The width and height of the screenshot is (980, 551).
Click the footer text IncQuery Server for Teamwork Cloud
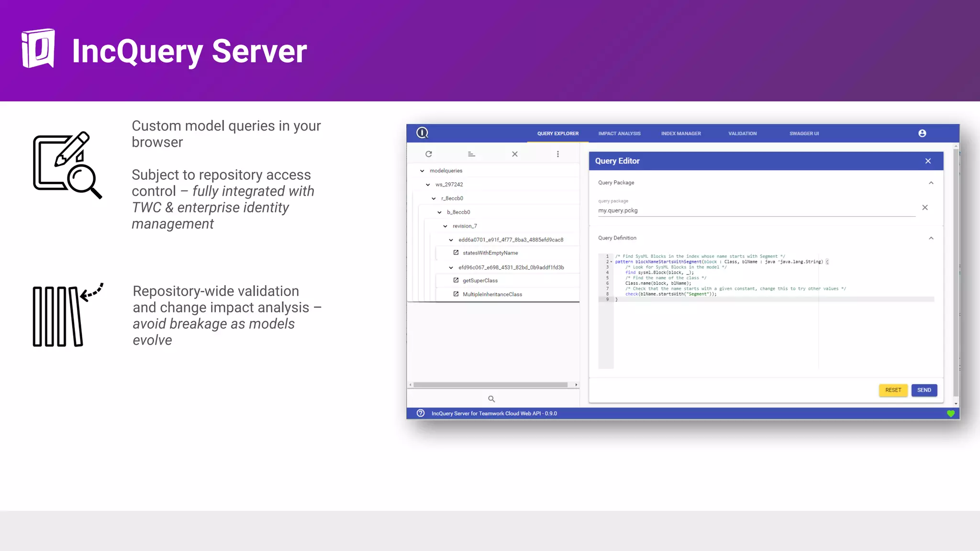(494, 414)
